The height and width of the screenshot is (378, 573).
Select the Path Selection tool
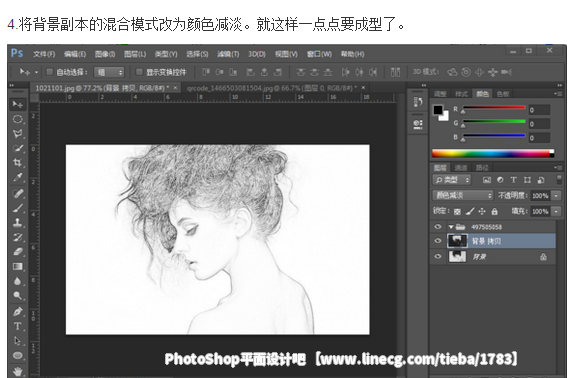[x=18, y=341]
